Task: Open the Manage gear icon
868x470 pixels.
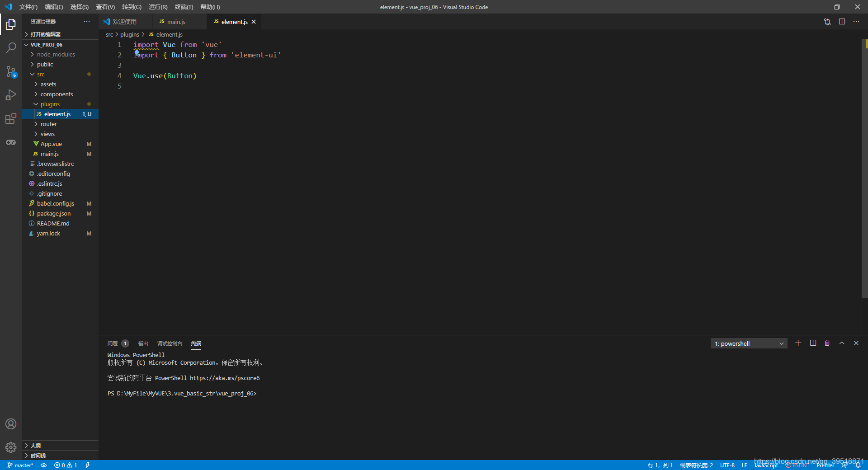Action: point(11,447)
